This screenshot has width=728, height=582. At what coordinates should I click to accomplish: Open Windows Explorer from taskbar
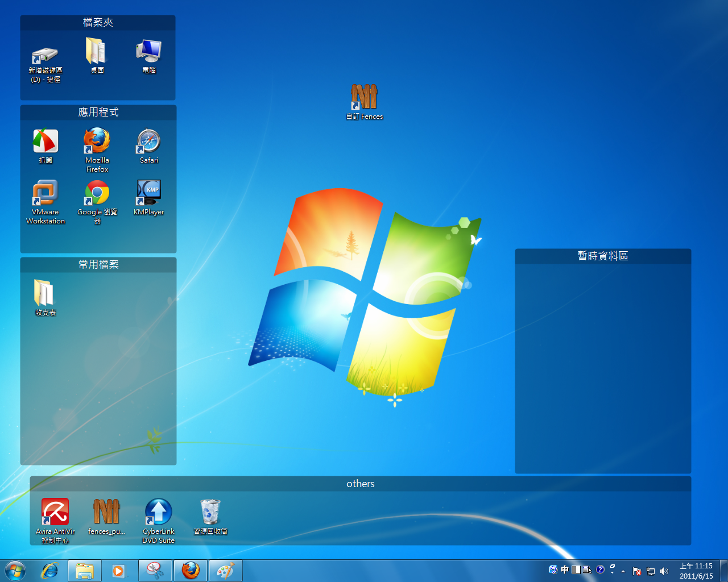(x=85, y=571)
